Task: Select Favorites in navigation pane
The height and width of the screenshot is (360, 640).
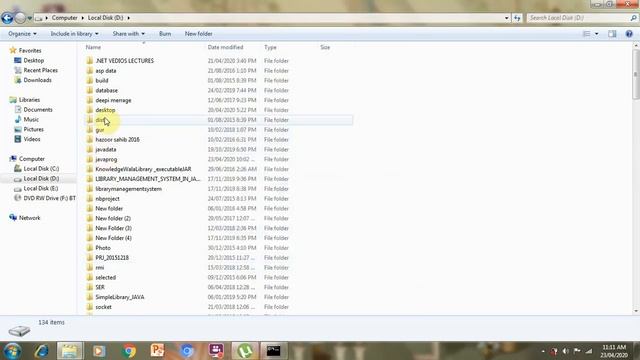Action: coord(30,51)
